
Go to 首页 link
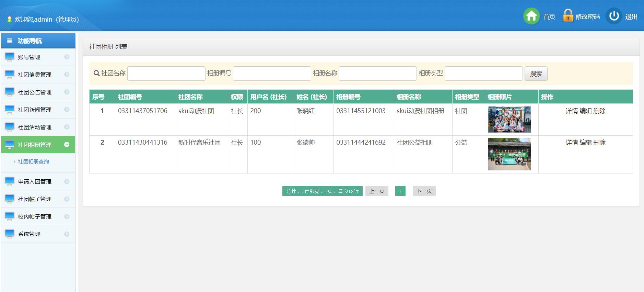click(x=549, y=17)
